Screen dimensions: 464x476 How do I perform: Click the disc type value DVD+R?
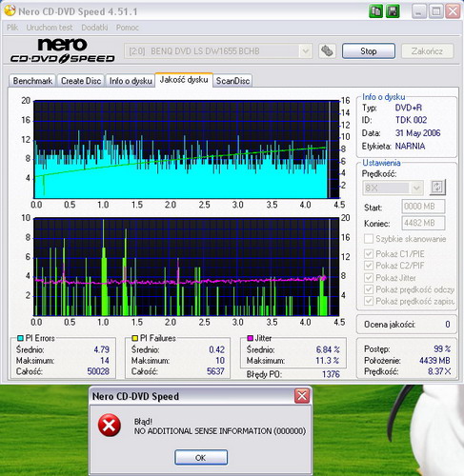pyautogui.click(x=409, y=108)
